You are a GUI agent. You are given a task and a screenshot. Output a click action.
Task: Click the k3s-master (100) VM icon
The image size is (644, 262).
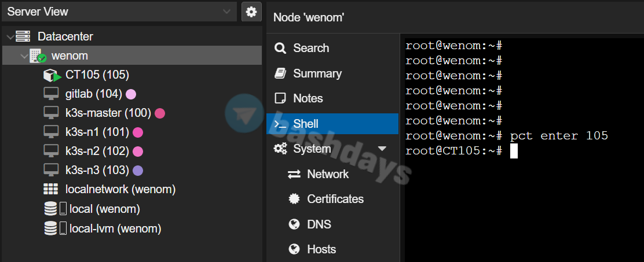coord(52,113)
